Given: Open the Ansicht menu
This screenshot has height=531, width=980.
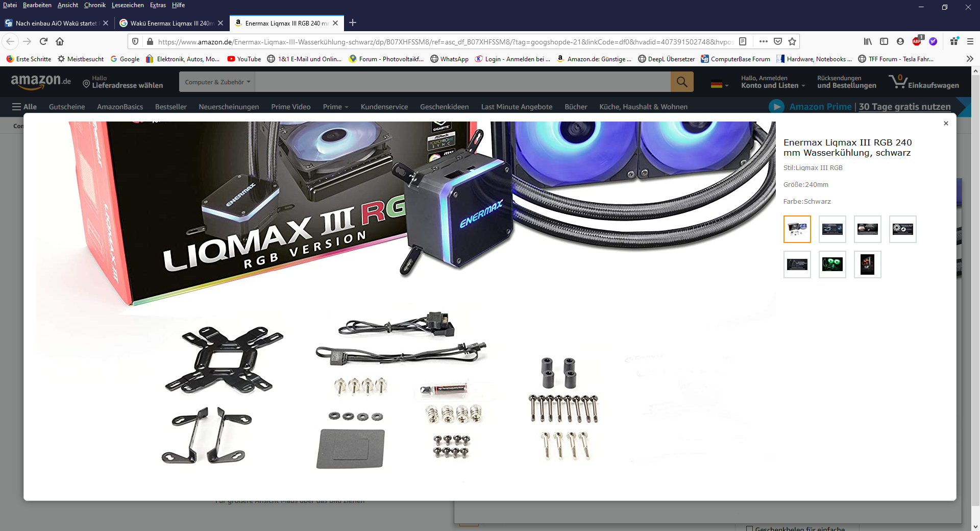Looking at the screenshot, I should [x=67, y=5].
